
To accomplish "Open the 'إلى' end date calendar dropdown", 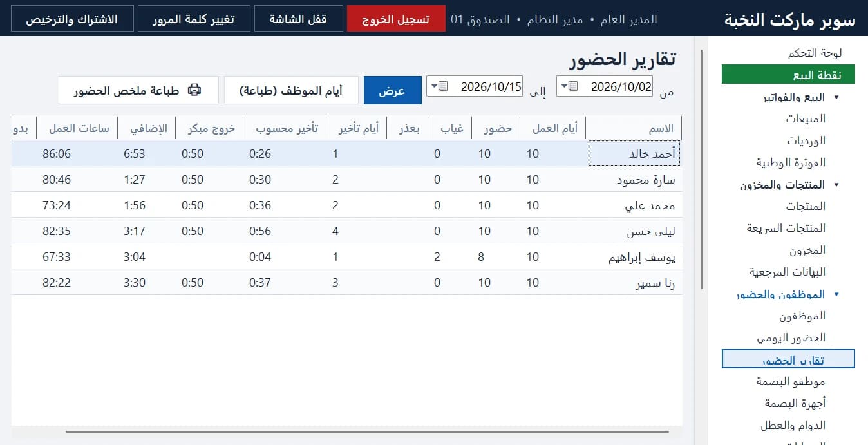I will point(440,86).
